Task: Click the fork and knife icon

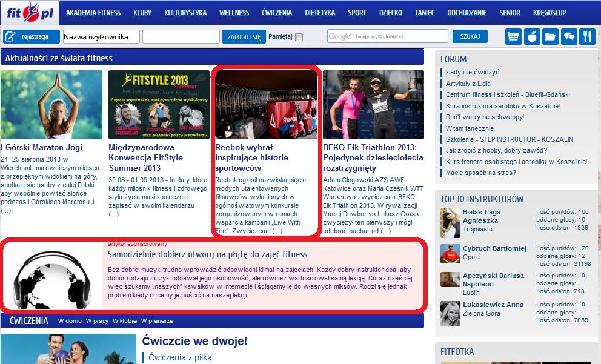Action: click(587, 37)
